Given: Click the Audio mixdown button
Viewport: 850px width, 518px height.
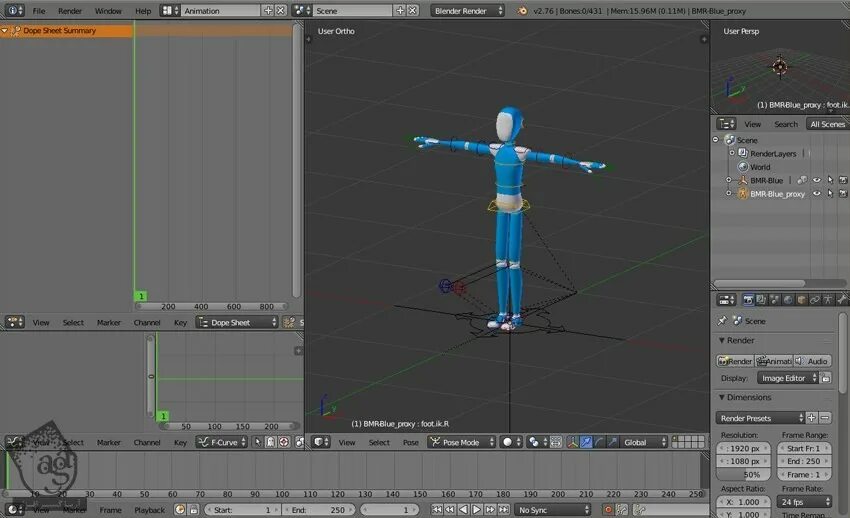Looking at the screenshot, I should 812,361.
